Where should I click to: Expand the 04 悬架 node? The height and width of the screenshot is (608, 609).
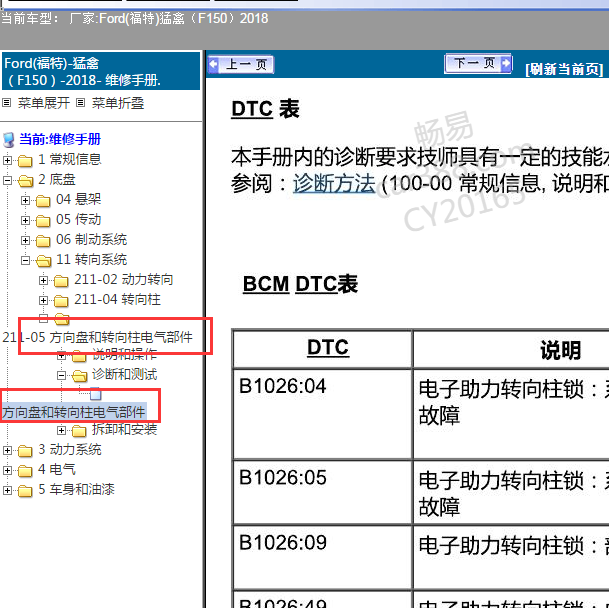tap(25, 200)
